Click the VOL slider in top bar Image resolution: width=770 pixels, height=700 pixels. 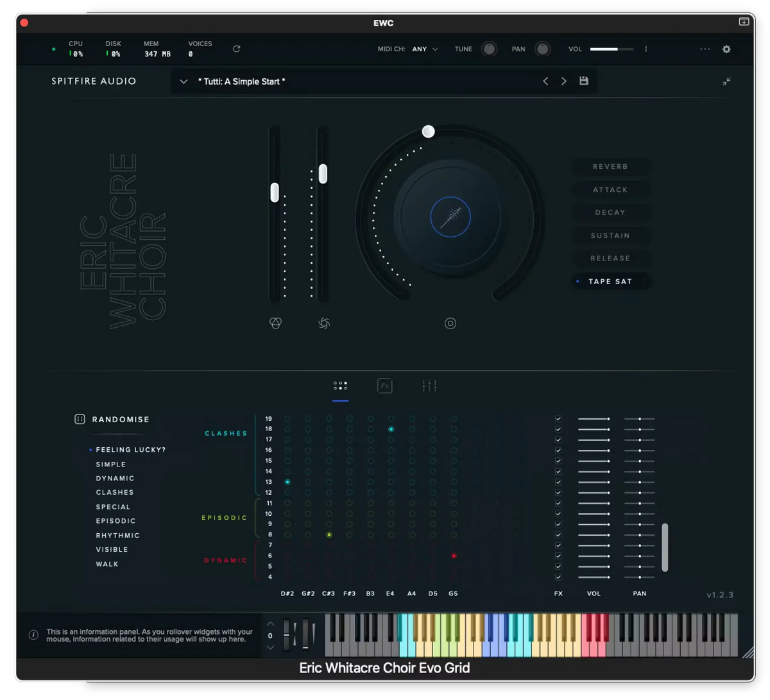coord(611,49)
